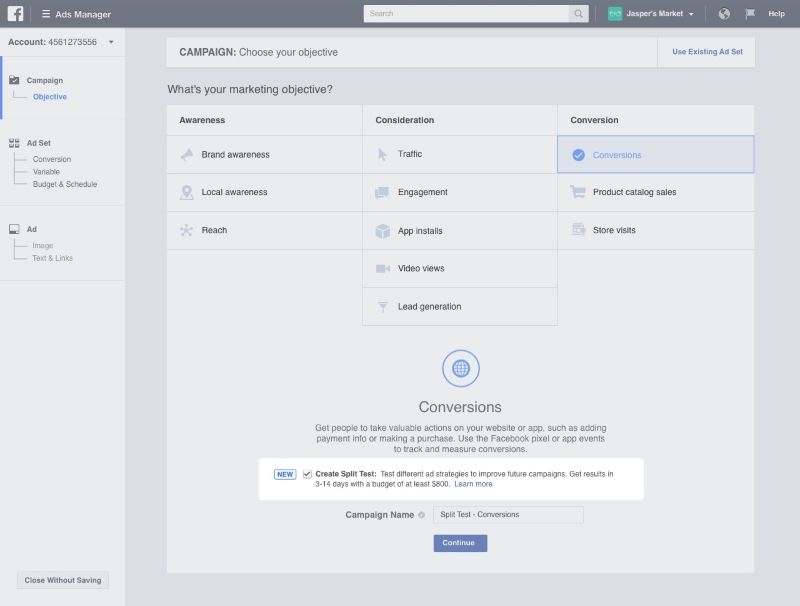Click the NEW badge beside split test
Viewport: 800px width, 606px height.
pyautogui.click(x=285, y=474)
